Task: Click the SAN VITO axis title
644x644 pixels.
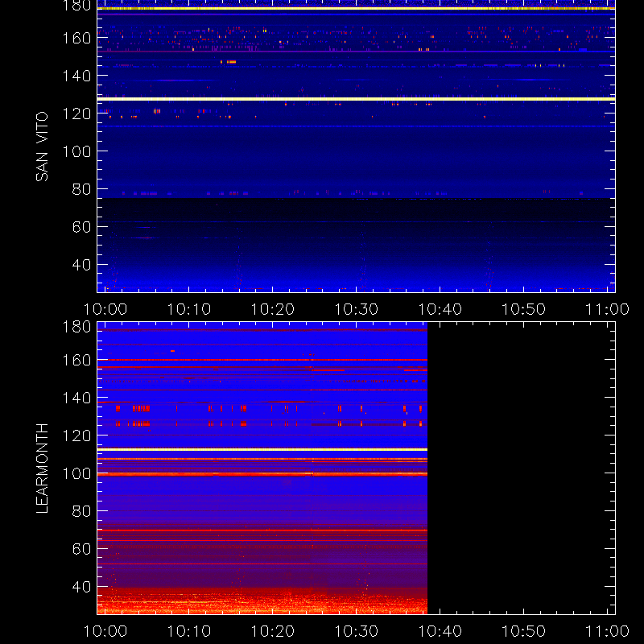Action: pyautogui.click(x=42, y=147)
